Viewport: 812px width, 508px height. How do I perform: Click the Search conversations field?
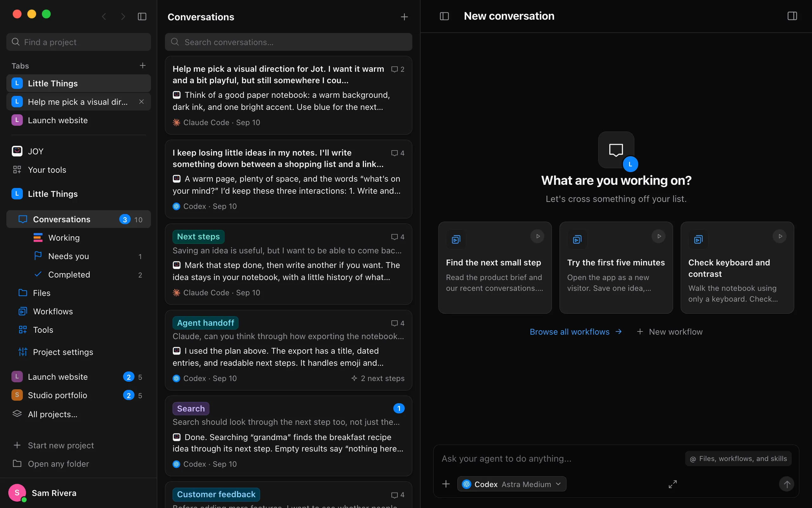pyautogui.click(x=289, y=42)
